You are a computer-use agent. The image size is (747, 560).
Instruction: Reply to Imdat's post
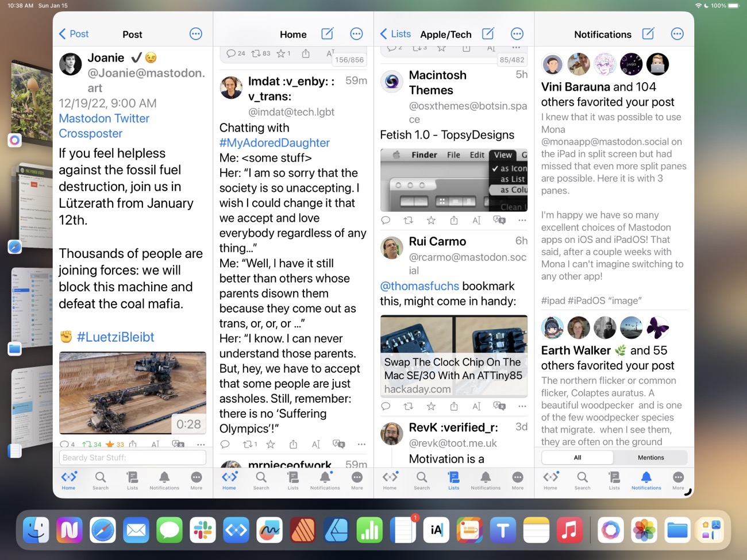point(225,444)
